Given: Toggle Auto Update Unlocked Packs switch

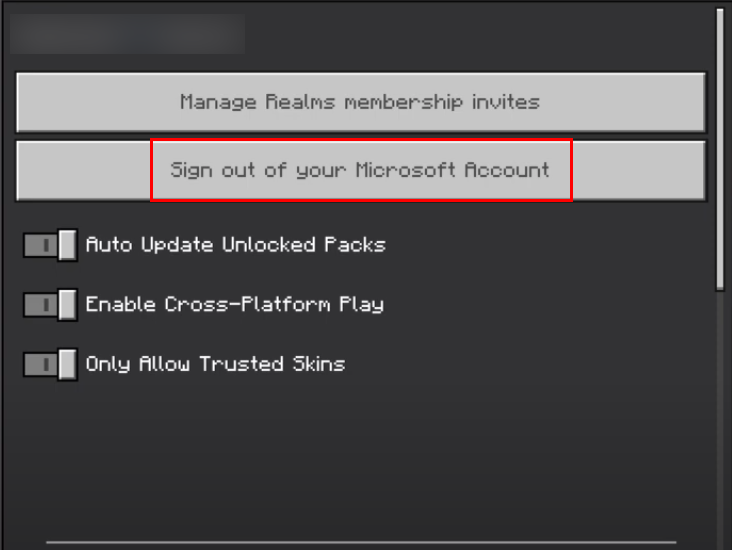Looking at the screenshot, I should 50,245.
